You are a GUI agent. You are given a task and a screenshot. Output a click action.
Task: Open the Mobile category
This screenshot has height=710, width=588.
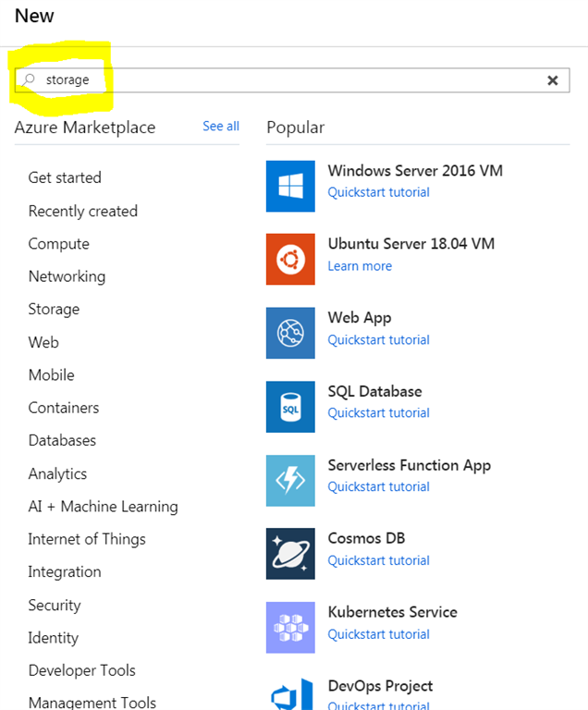pyautogui.click(x=51, y=375)
